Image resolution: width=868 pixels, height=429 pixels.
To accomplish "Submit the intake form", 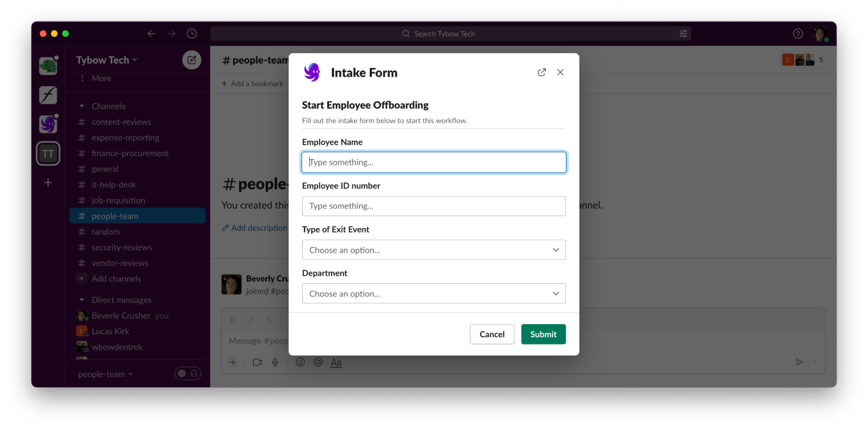I will pyautogui.click(x=543, y=334).
